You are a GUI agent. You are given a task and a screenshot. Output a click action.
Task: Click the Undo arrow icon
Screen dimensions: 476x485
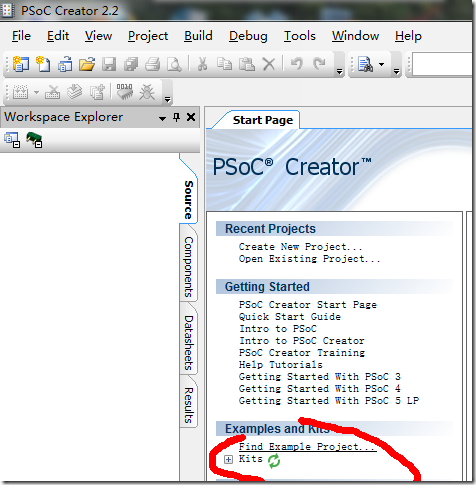click(297, 63)
